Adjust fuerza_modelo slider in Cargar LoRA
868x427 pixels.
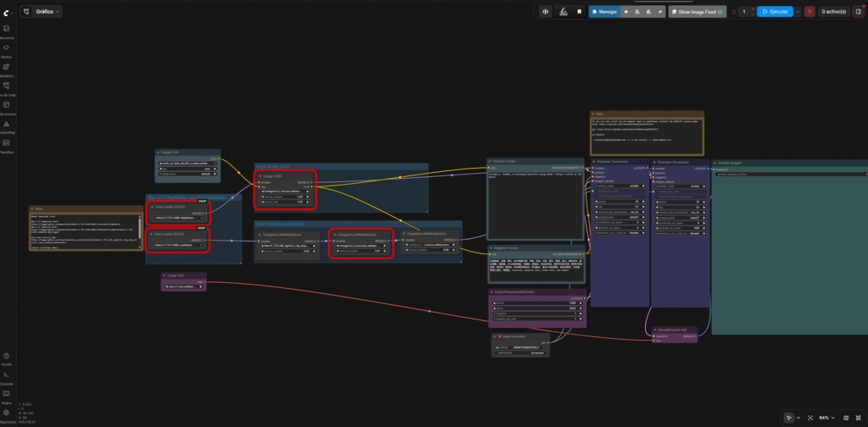point(285,197)
